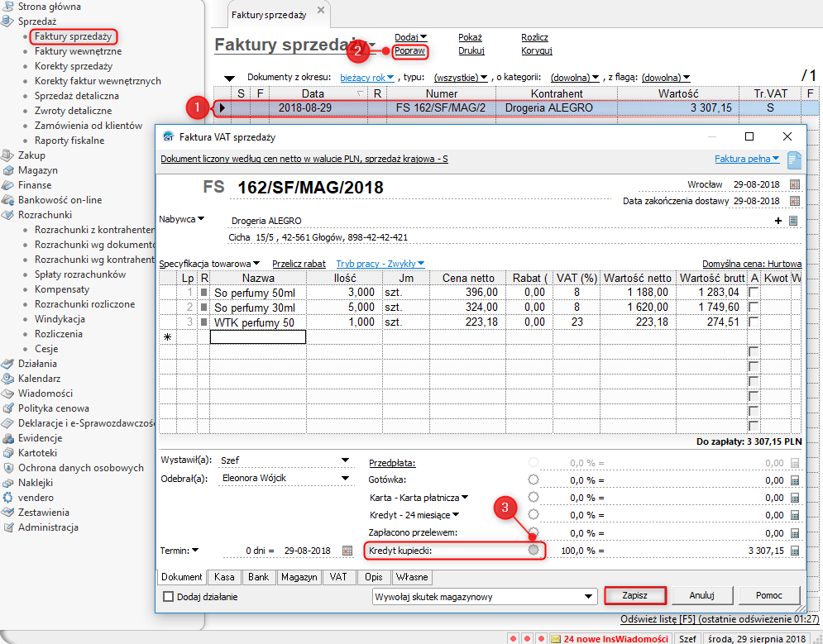Image resolution: width=823 pixels, height=644 pixels.
Task: Click the Popraw link
Action: 410,51
